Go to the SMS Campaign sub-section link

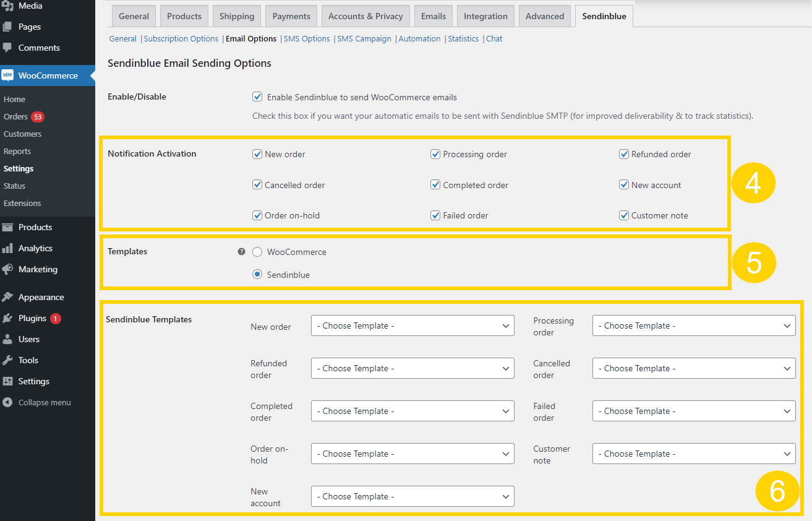coord(364,38)
